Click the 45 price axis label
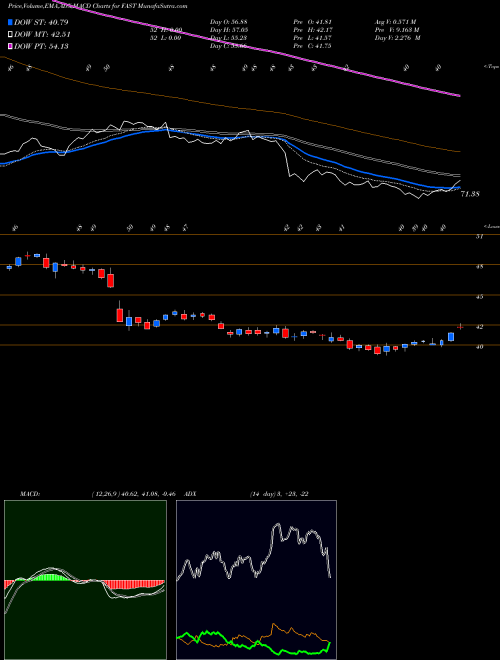 (479, 297)
